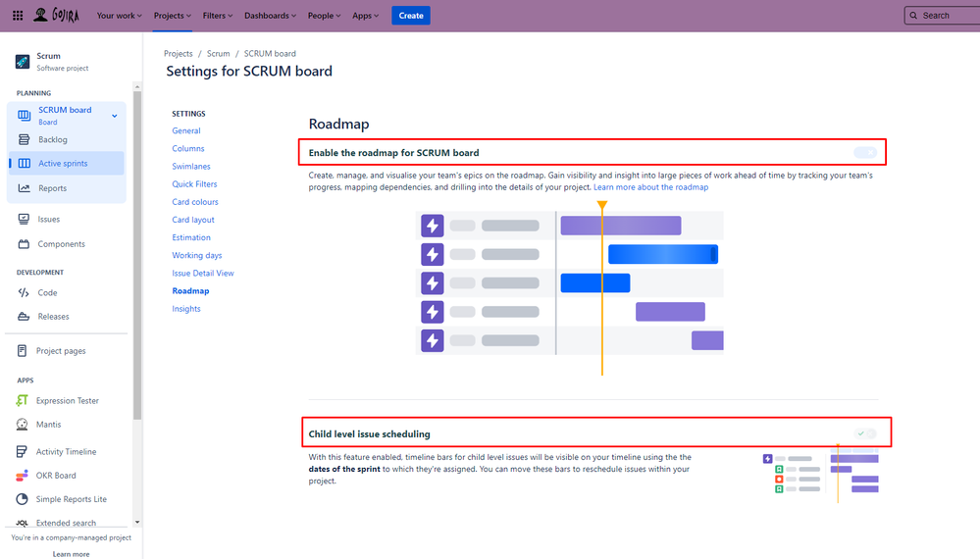This screenshot has width=980, height=559.
Task: Click the search magnifier icon
Action: [x=913, y=16]
